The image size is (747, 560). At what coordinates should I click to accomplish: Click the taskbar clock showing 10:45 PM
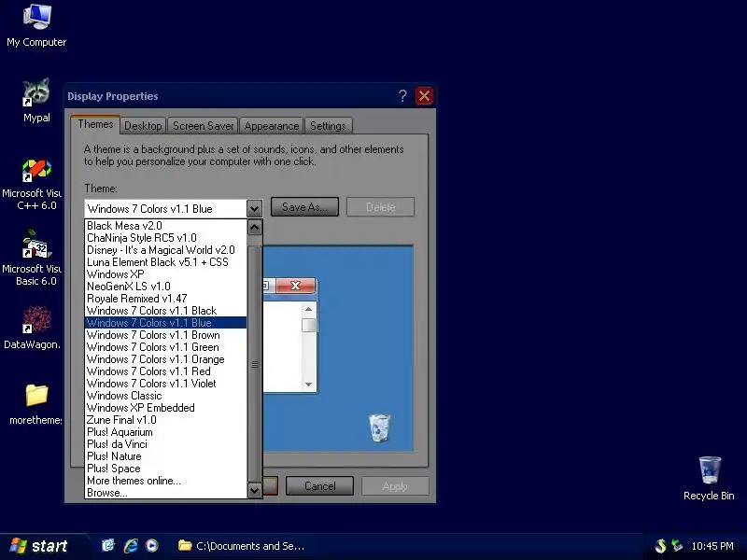[712, 546]
